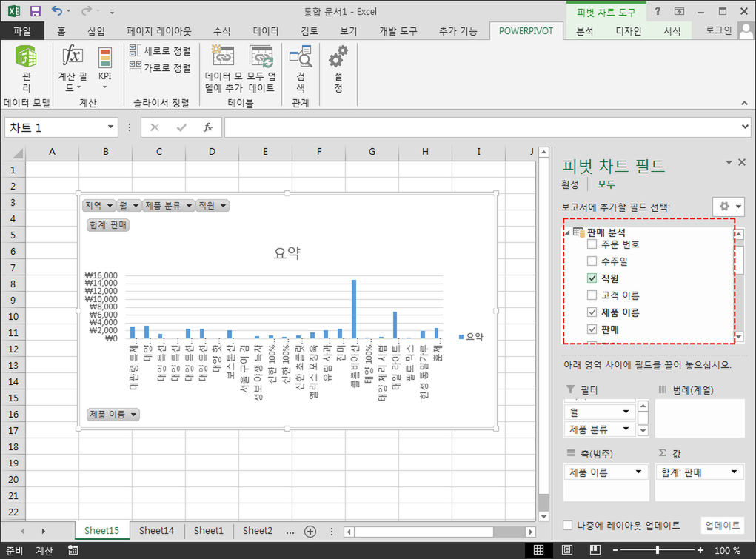Check the 수주일 field
The height and width of the screenshot is (559, 756).
tap(592, 261)
